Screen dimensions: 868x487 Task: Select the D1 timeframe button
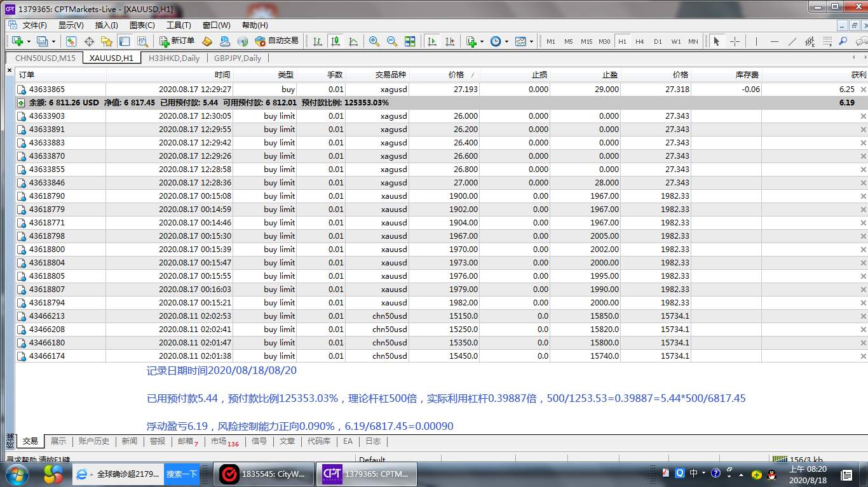click(x=658, y=41)
